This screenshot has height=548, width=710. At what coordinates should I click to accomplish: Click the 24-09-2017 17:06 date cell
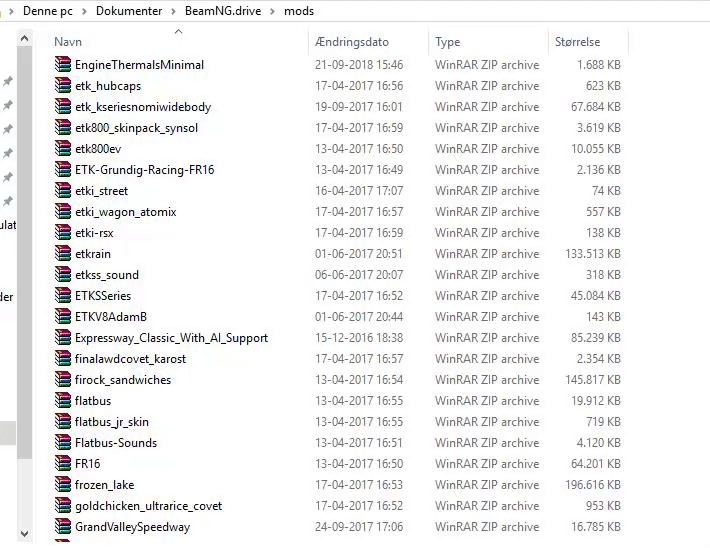359,527
